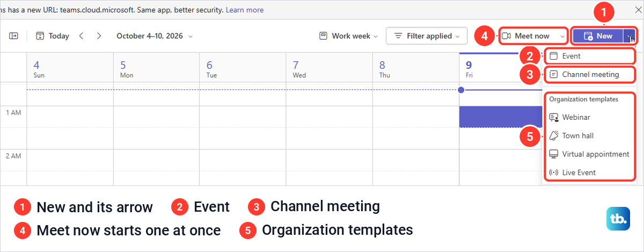
Task: Choose the Virtual appointment template
Action: (x=589, y=154)
